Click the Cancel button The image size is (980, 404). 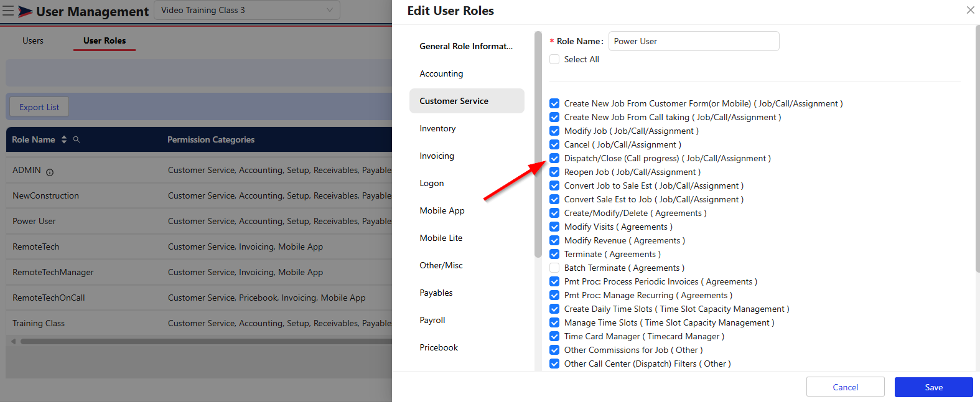(x=845, y=387)
